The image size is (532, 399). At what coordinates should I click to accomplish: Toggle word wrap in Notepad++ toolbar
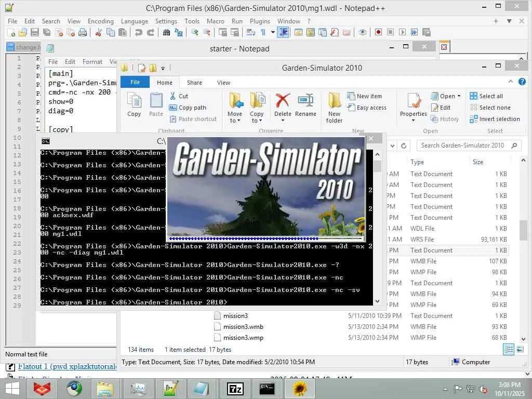(251, 32)
